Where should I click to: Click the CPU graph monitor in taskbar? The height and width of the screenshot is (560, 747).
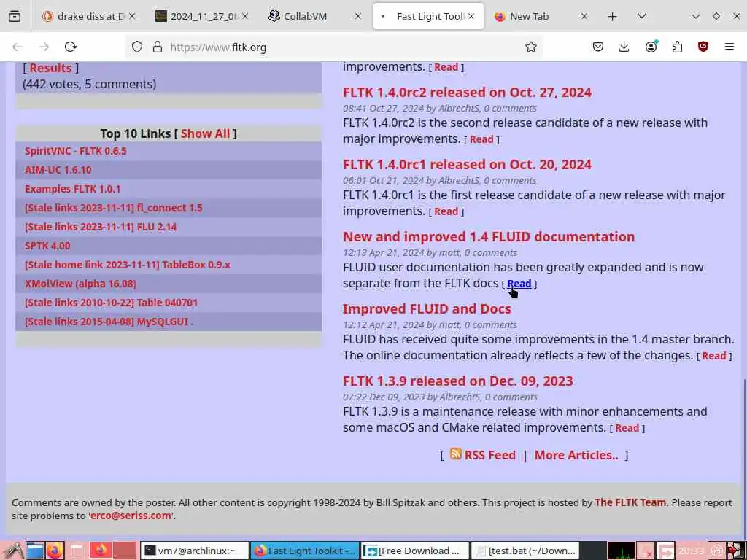click(x=622, y=551)
